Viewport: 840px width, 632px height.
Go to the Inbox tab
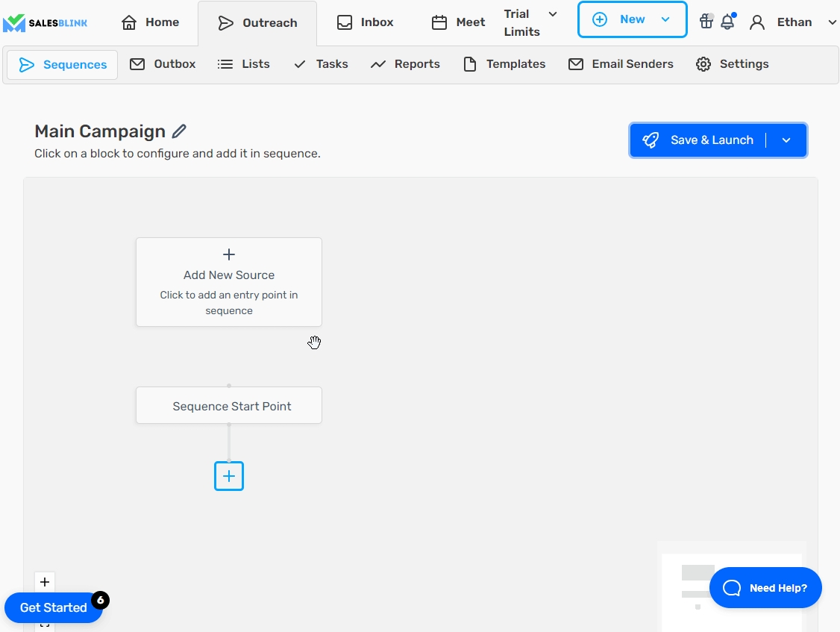pyautogui.click(x=365, y=22)
